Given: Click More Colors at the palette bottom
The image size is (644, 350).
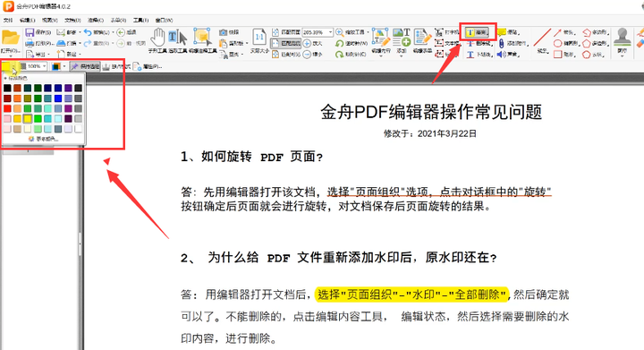Looking at the screenshot, I should (44, 139).
